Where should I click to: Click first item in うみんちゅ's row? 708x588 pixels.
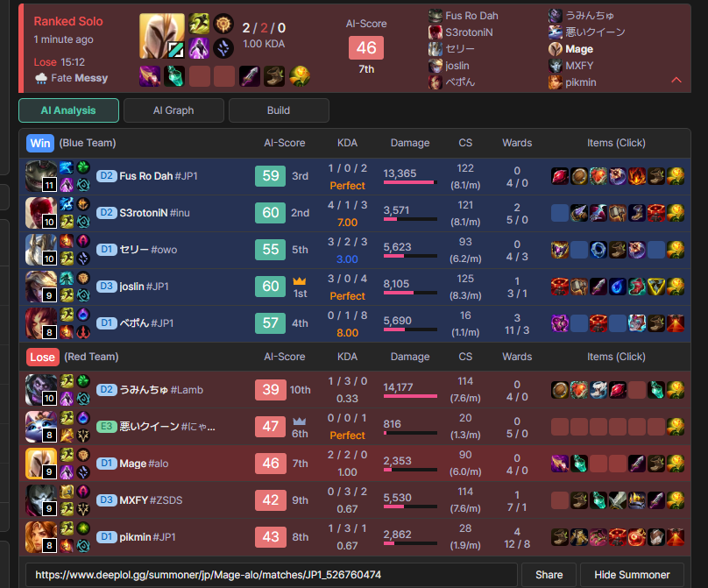tap(560, 390)
